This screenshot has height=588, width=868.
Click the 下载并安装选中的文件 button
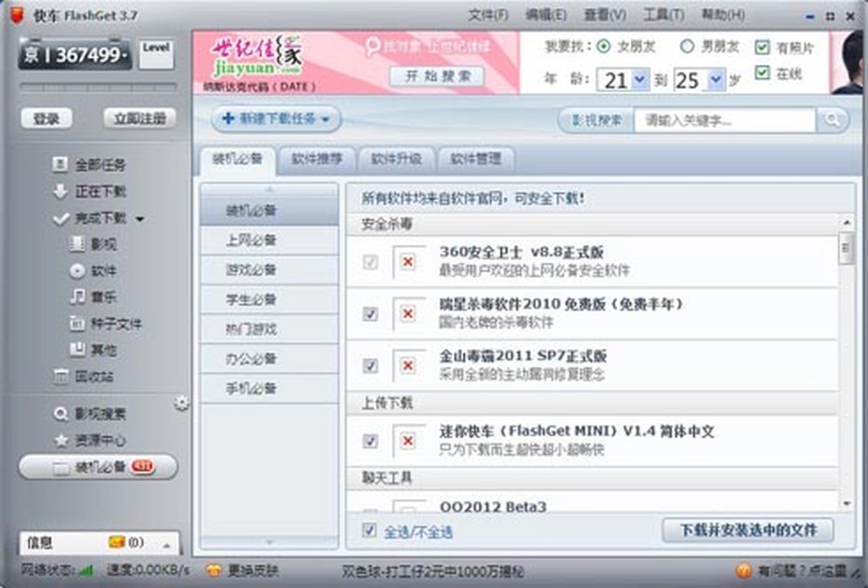747,531
